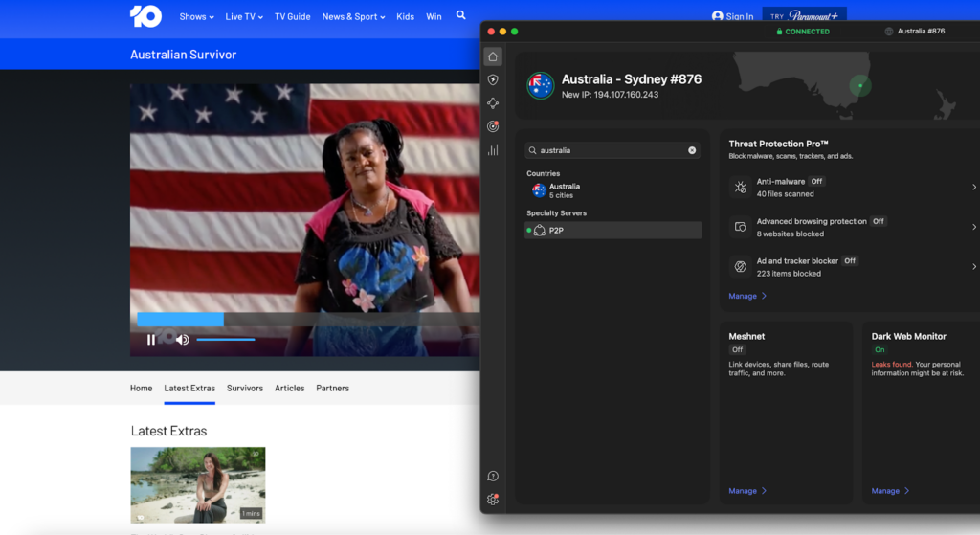Expand Anti-malware row chevron
Image resolution: width=980 pixels, height=535 pixels.
(x=973, y=187)
